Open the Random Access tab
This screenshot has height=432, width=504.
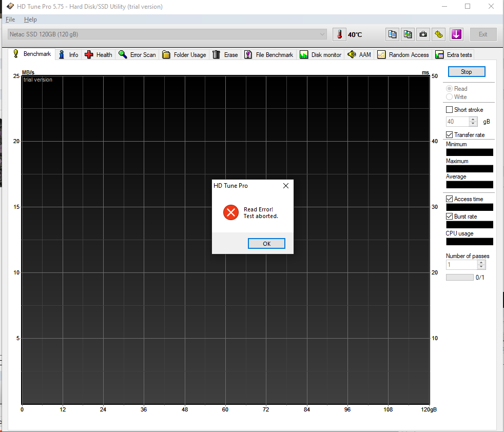[x=403, y=55]
